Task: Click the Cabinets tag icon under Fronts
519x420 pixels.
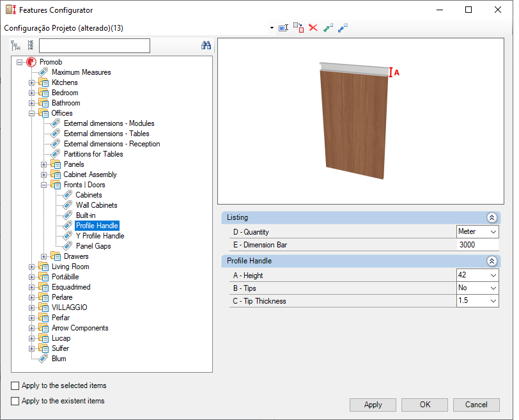Action: tap(68, 195)
